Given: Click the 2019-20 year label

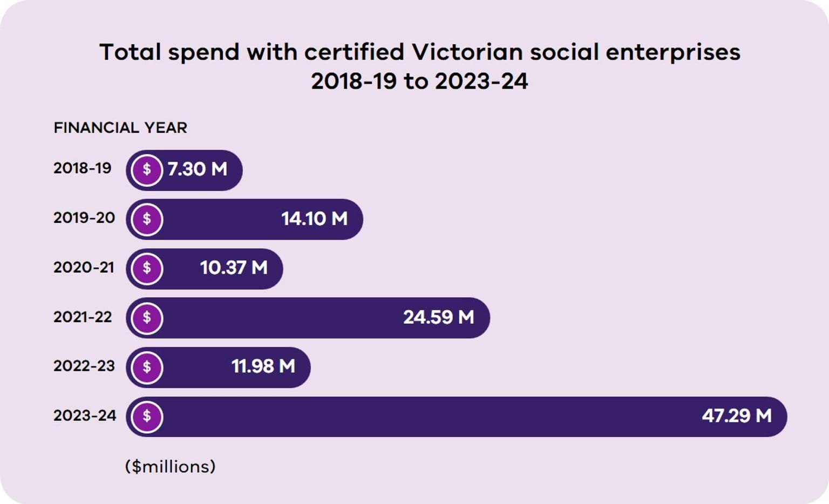Looking at the screenshot, I should click(x=84, y=218).
